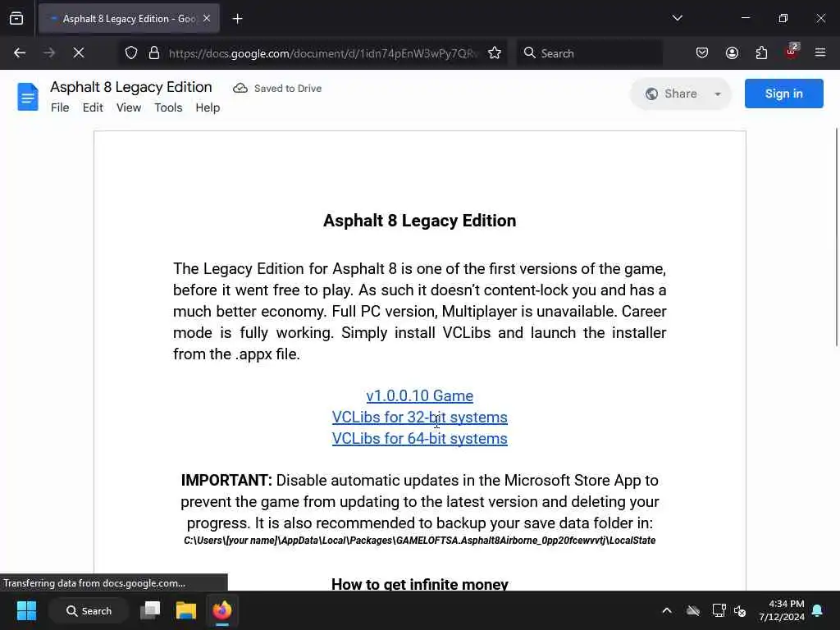Open the Edit menu in Google Docs
The height and width of the screenshot is (630, 840).
tap(93, 107)
